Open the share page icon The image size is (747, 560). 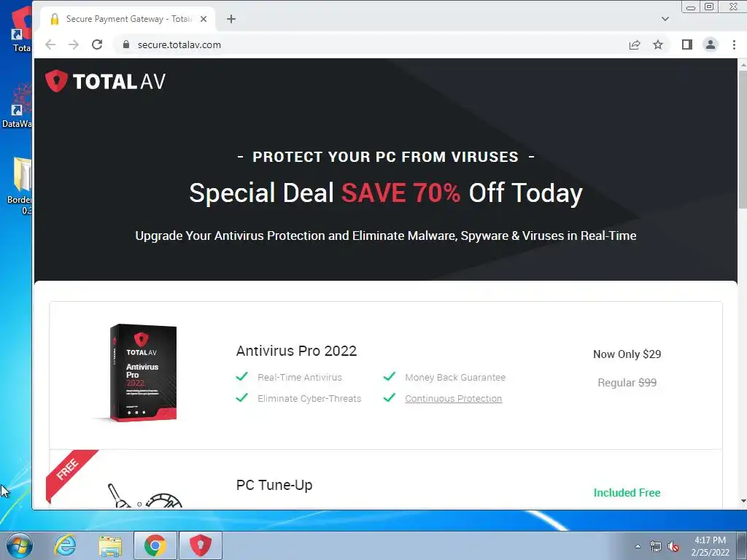634,44
